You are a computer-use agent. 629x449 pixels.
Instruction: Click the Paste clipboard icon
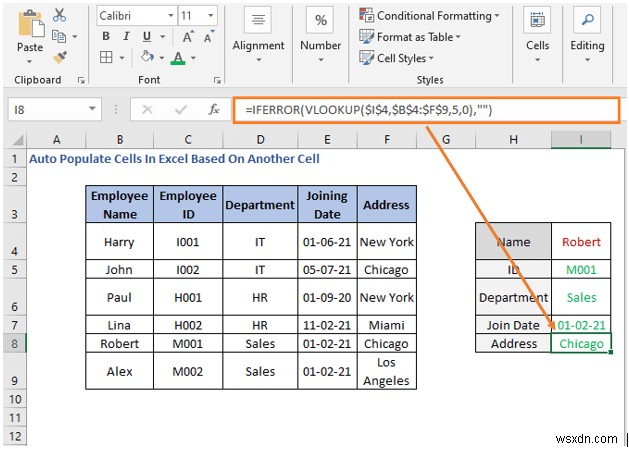point(30,24)
